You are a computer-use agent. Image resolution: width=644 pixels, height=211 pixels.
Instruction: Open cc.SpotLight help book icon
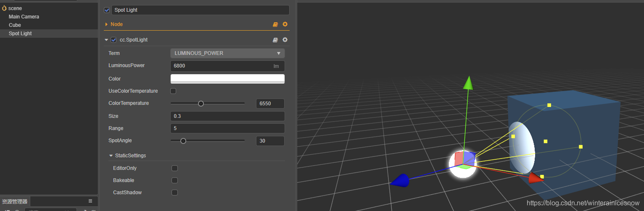(275, 40)
